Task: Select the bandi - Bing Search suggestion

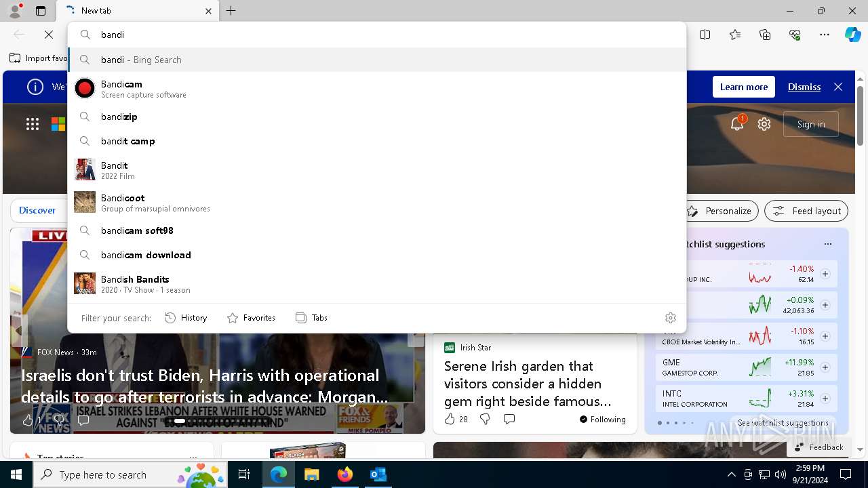Action: (377, 60)
